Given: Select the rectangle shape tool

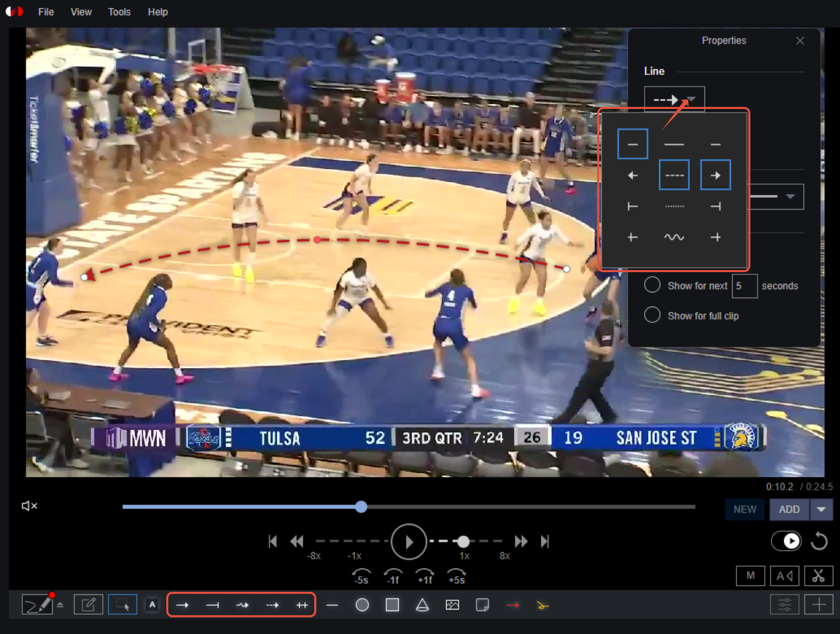Looking at the screenshot, I should click(392, 605).
